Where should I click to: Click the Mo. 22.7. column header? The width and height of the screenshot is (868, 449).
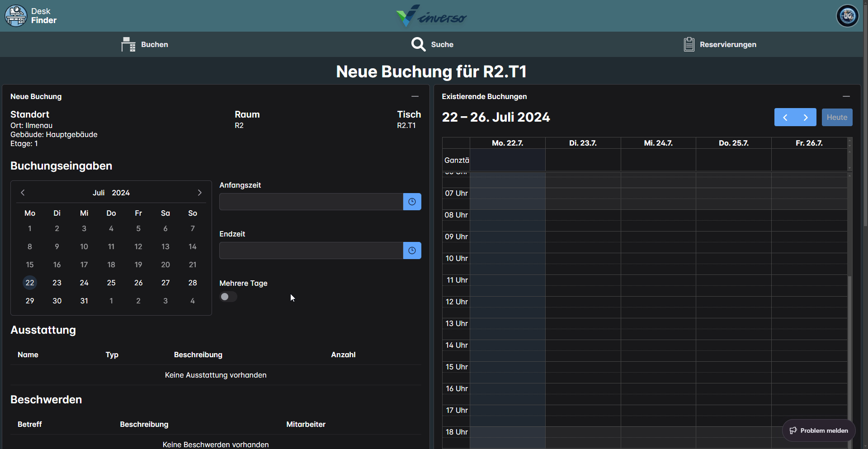pos(508,143)
